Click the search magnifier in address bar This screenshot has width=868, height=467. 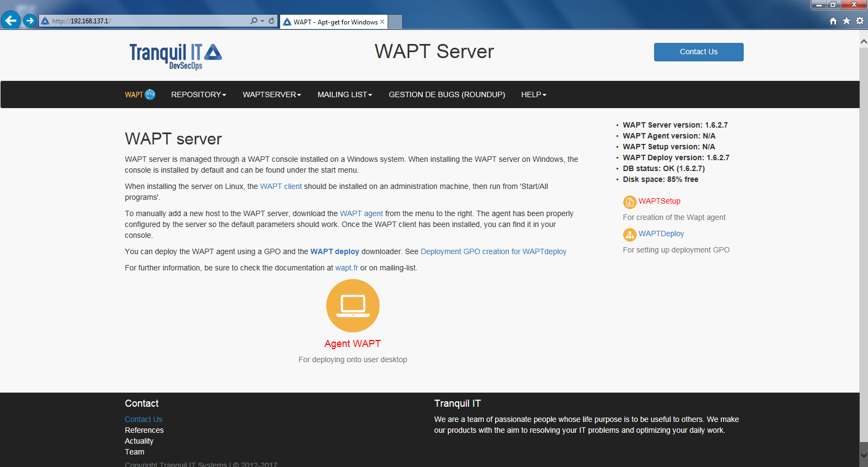[254, 21]
